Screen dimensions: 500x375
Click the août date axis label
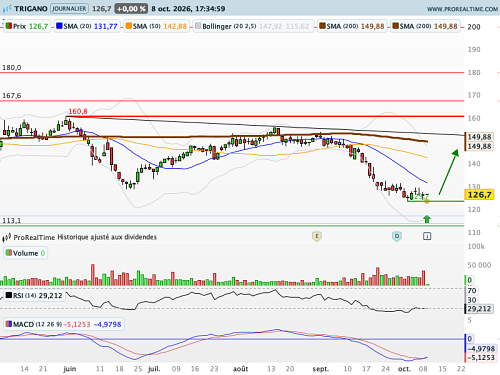[x=240, y=369]
